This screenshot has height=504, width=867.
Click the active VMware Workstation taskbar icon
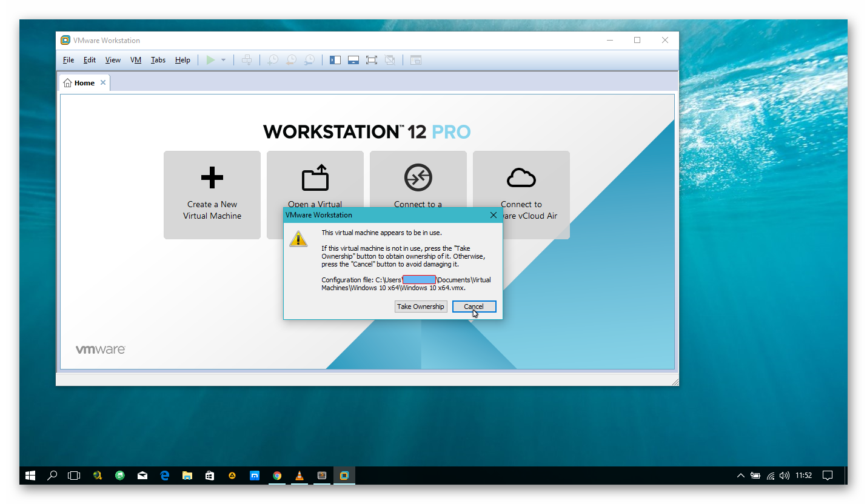coord(344,476)
